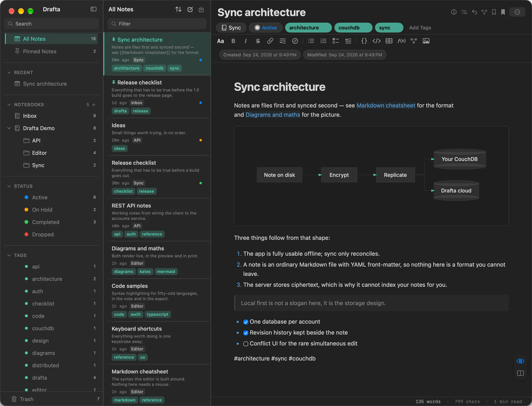Insert a block quote
Screen dimensions: 532x406
click(348, 41)
